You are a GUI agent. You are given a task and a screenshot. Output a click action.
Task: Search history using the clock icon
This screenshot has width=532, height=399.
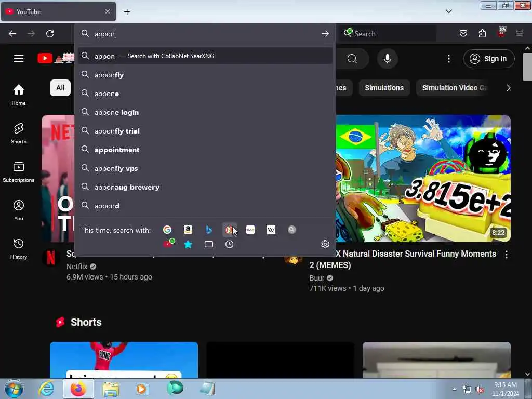pyautogui.click(x=229, y=244)
